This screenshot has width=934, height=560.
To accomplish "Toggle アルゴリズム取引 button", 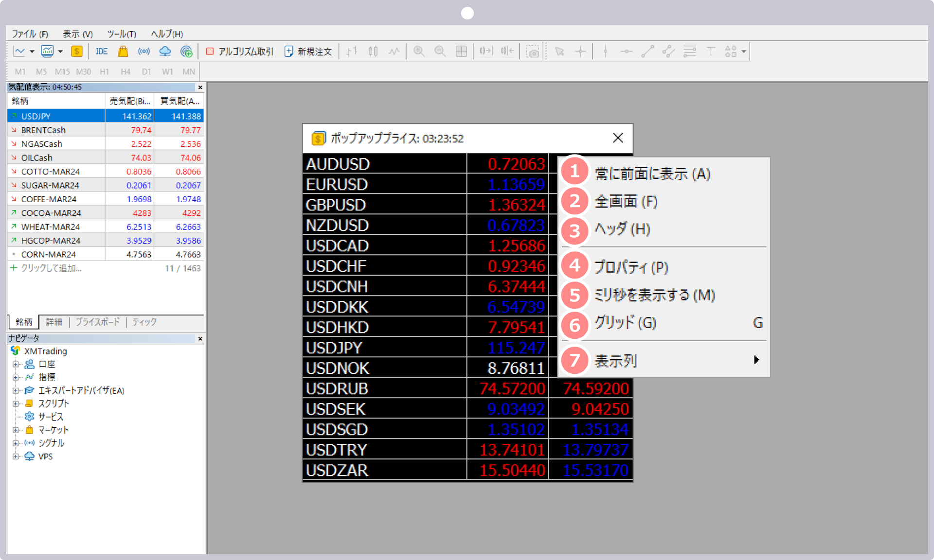I will coord(240,52).
